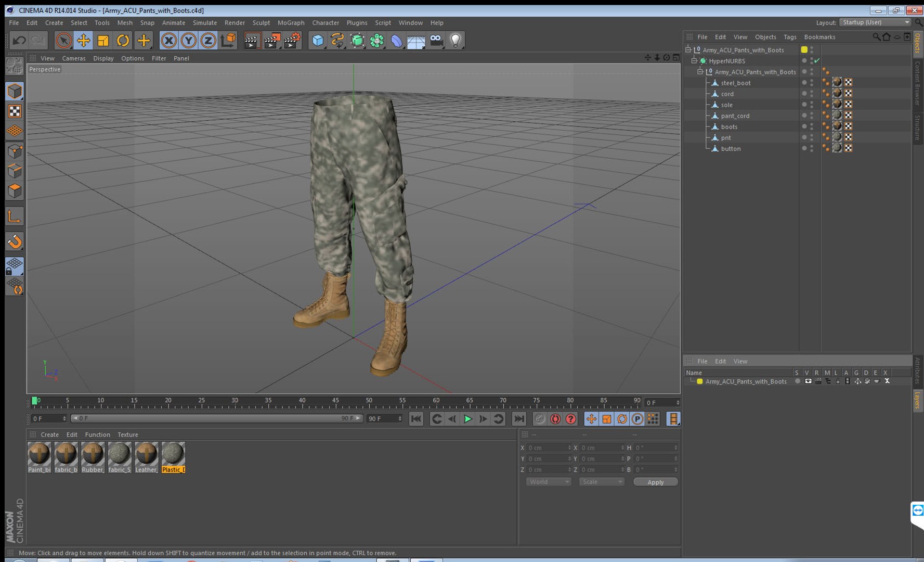Click the Apply button

tap(655, 482)
